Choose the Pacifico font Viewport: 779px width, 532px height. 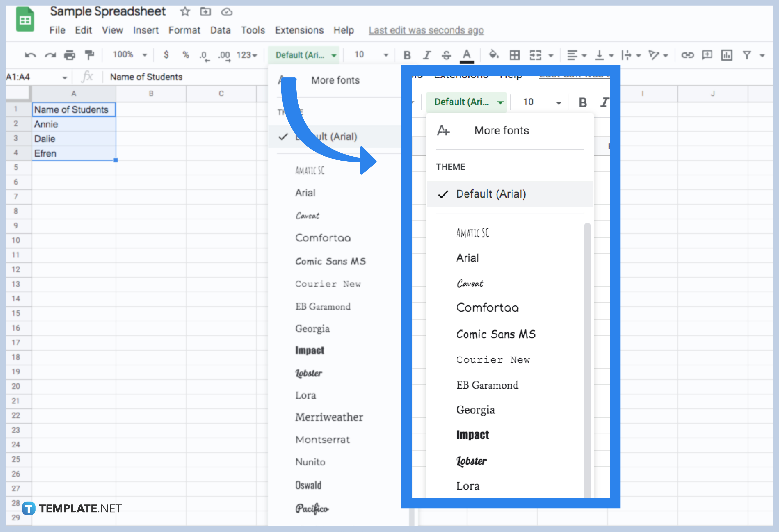[312, 508]
